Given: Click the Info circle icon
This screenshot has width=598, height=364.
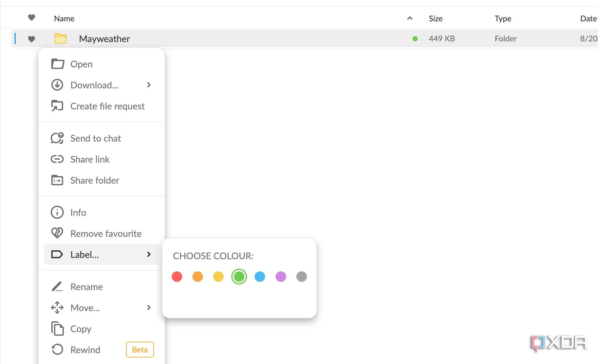Looking at the screenshot, I should pos(57,212).
